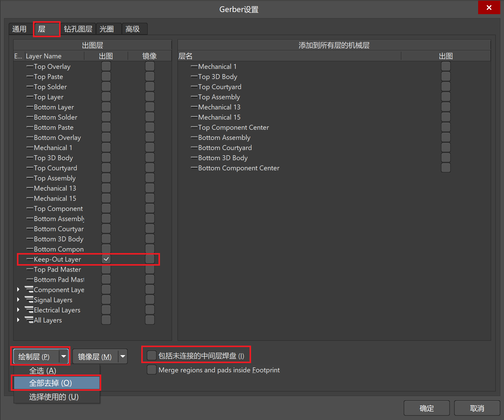Screen dimensions: 504x420
Task: Click the 取消 button
Action: [477, 408]
